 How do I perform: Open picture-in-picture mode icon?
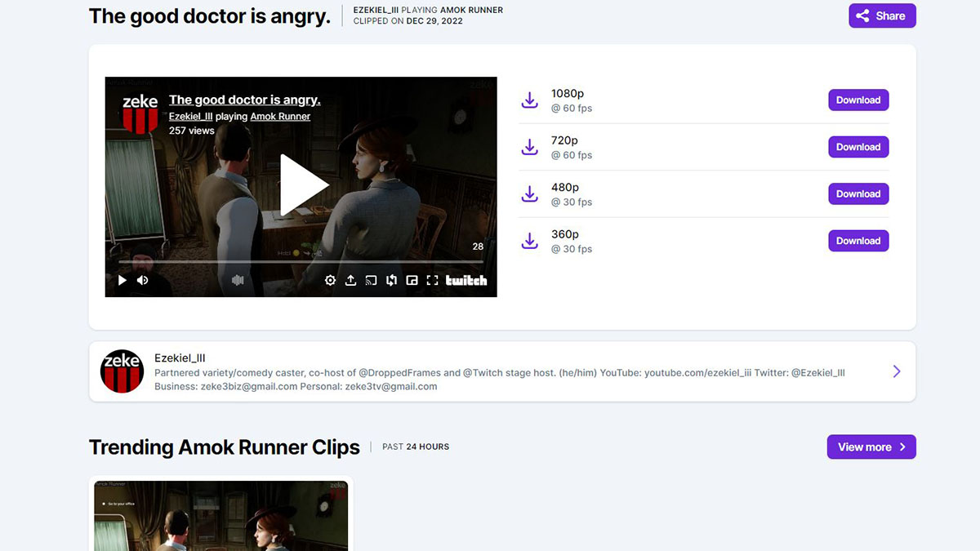pyautogui.click(x=412, y=280)
